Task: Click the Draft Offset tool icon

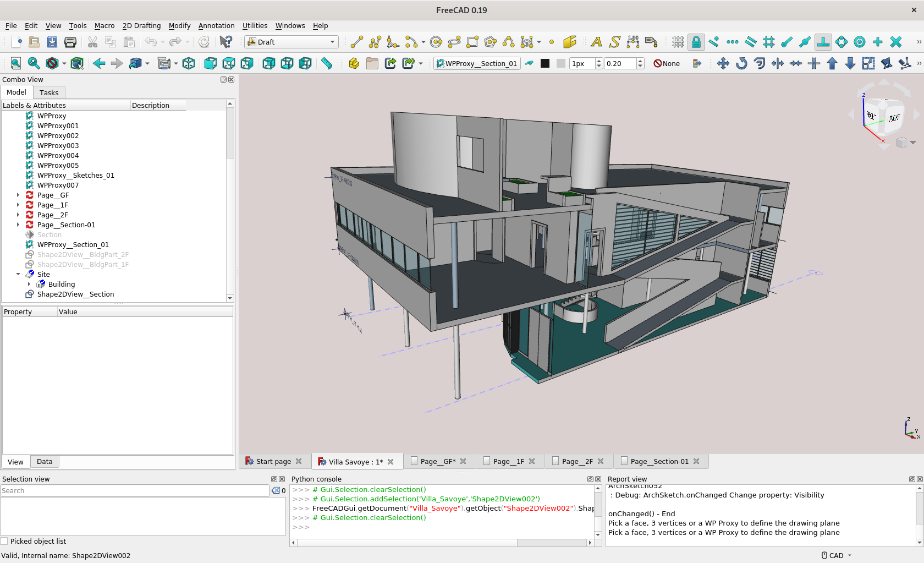Action: click(x=760, y=63)
